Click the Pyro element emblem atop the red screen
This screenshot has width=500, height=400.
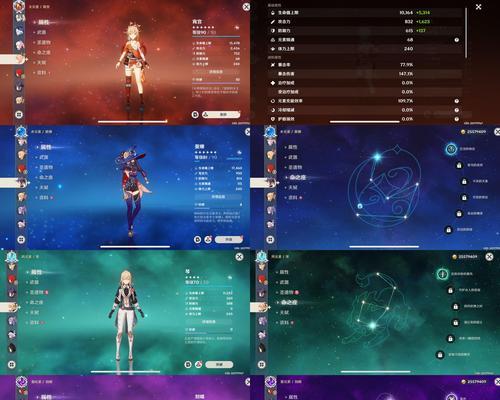pyautogui.click(x=19, y=5)
